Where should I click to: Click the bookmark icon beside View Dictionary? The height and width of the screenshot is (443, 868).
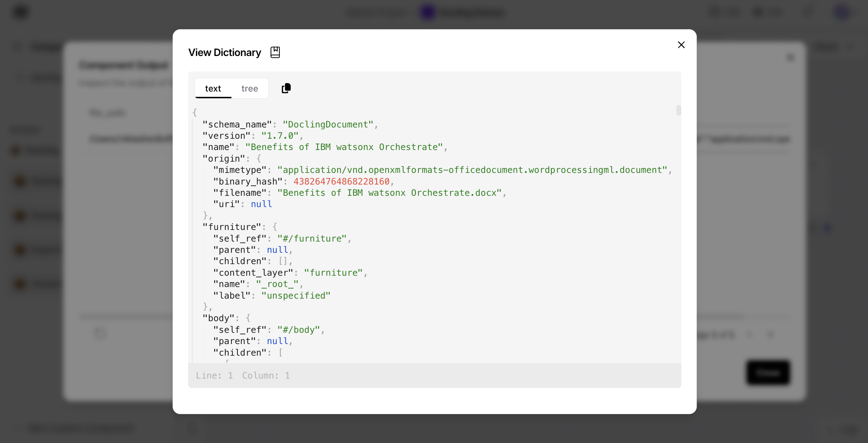275,52
